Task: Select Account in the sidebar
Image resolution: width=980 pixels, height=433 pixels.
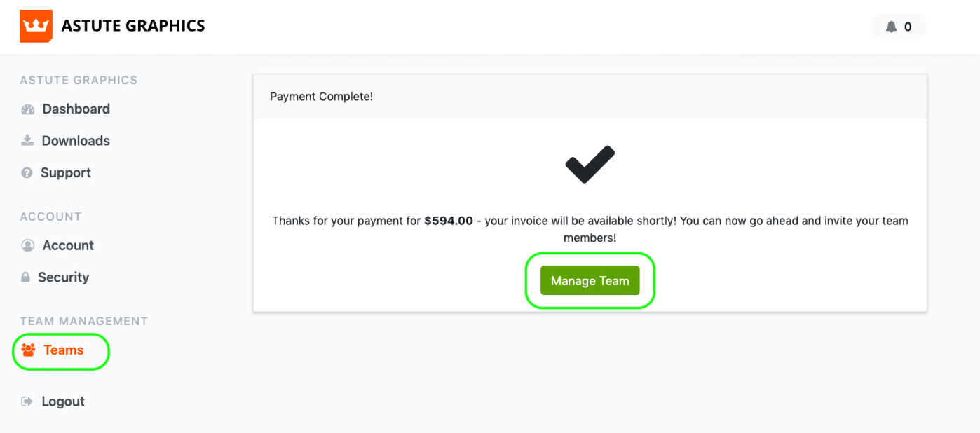Action: (68, 246)
